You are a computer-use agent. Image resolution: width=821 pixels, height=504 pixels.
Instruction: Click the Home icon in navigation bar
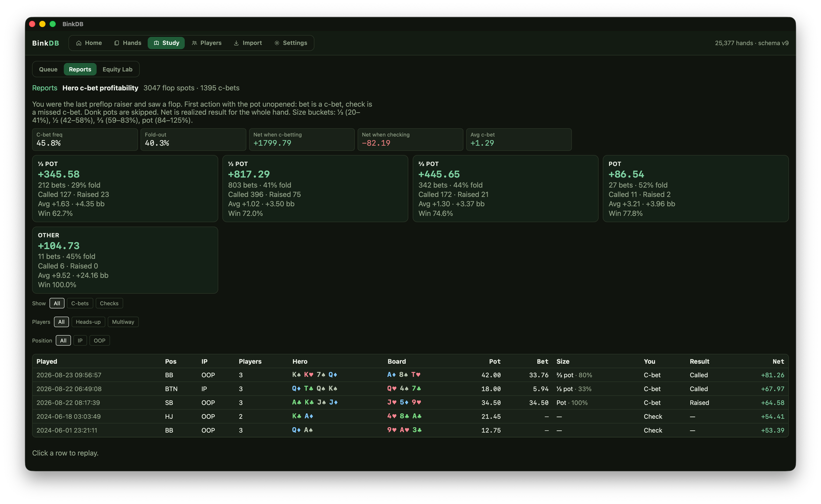79,43
